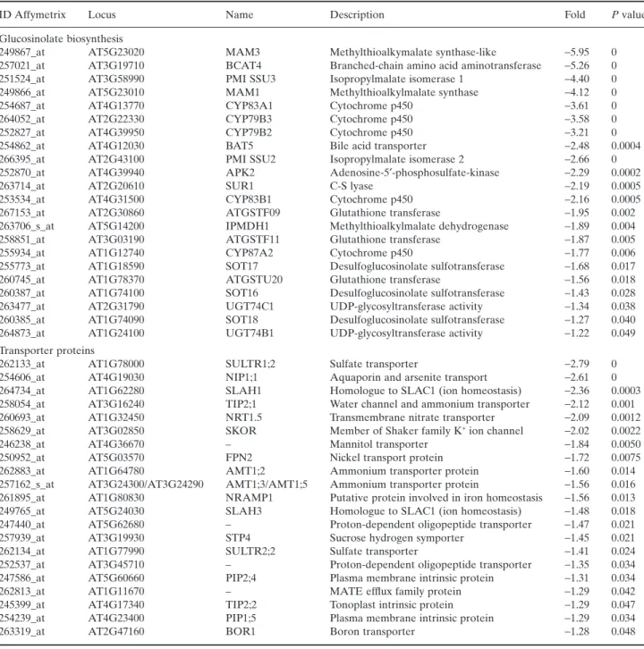Select 'Nickel transport protein' description

[x=386, y=458]
